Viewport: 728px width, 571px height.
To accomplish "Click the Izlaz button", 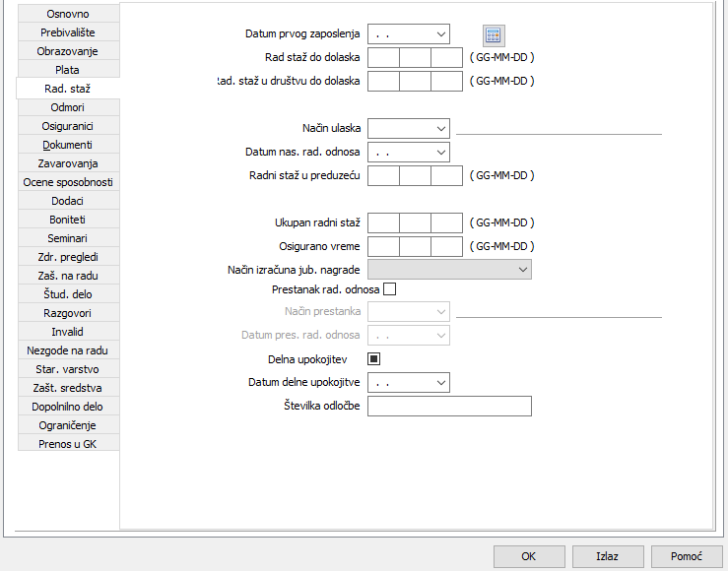I will pos(607,556).
